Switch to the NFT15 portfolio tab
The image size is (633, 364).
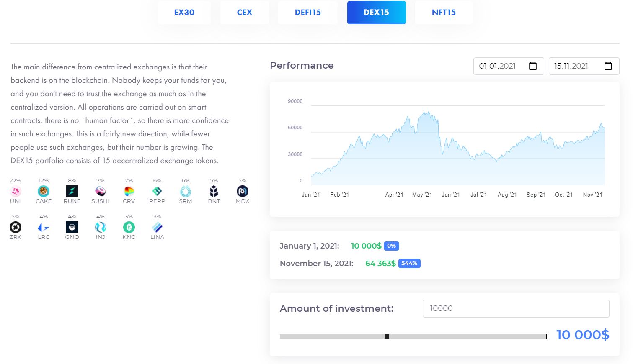pyautogui.click(x=444, y=13)
